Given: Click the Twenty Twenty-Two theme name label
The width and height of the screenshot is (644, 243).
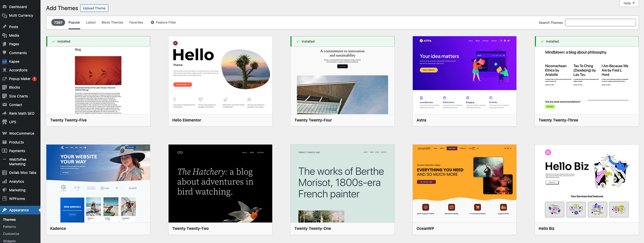Looking at the screenshot, I should (x=191, y=229).
